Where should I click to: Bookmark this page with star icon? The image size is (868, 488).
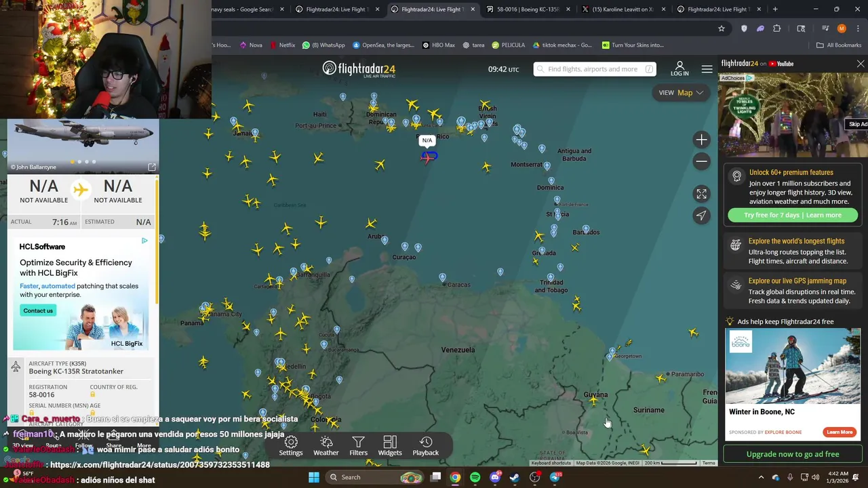[x=722, y=28]
